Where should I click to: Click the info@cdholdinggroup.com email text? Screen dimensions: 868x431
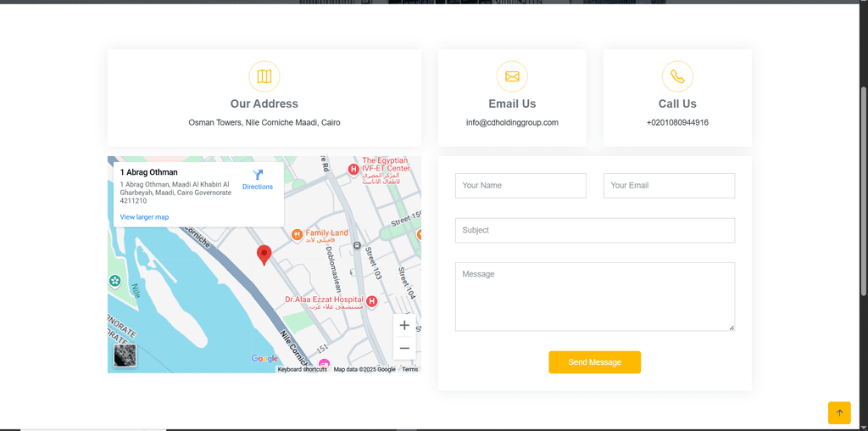click(x=512, y=122)
